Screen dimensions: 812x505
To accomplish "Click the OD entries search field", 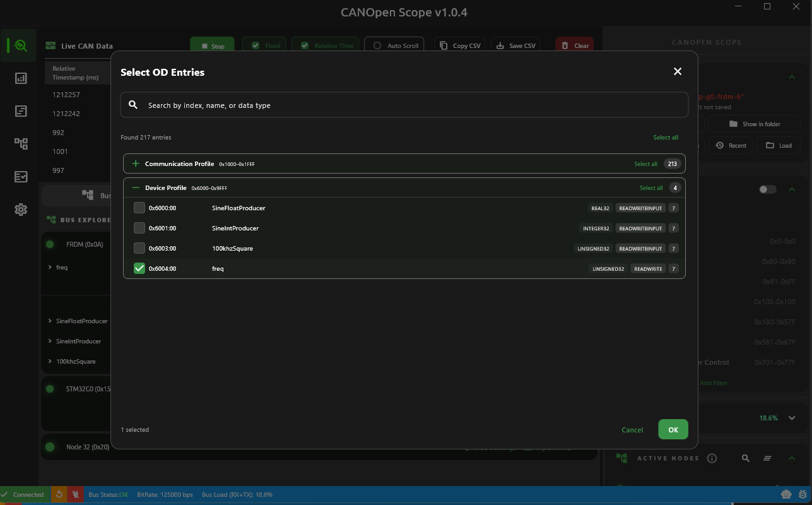I will 404,105.
